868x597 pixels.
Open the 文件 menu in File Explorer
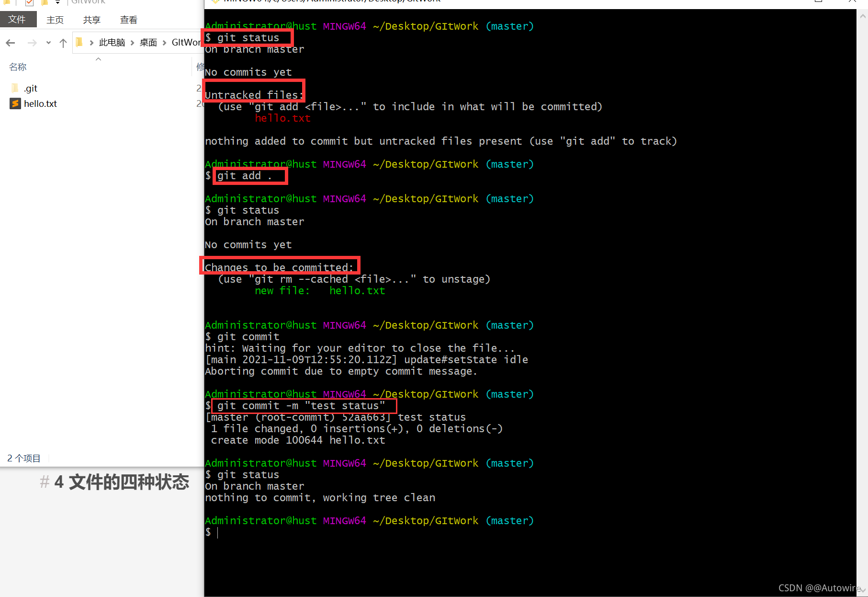point(18,19)
